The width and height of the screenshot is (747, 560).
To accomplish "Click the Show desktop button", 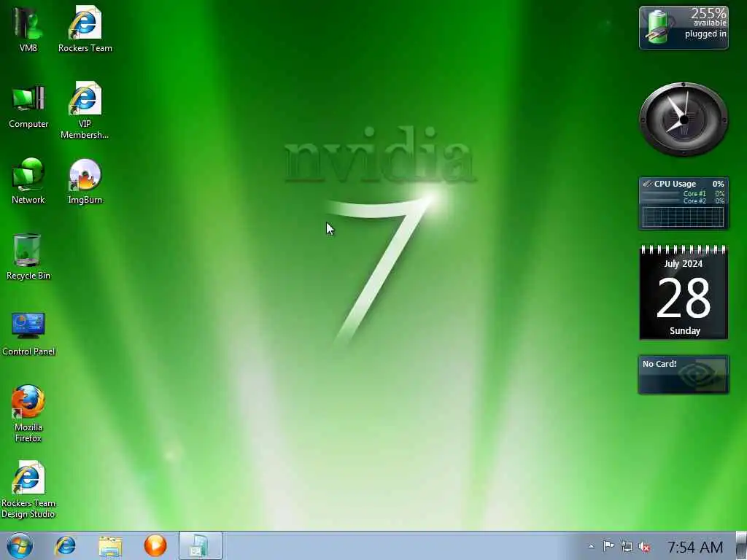I will point(741,545).
